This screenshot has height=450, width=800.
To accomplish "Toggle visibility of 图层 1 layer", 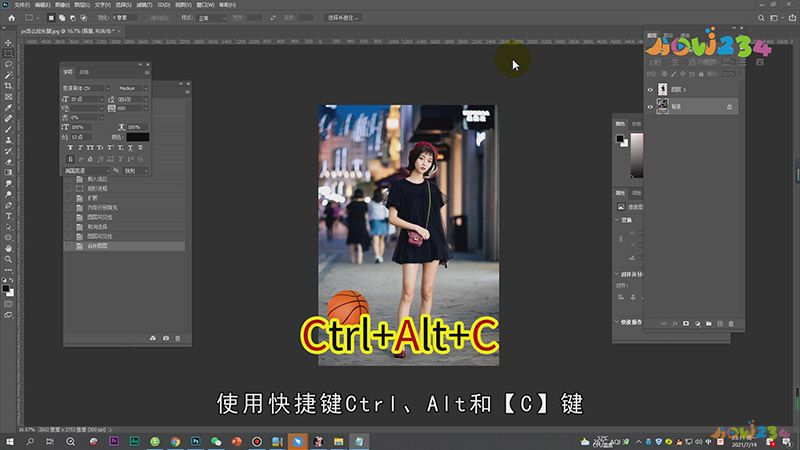I will pyautogui.click(x=650, y=89).
